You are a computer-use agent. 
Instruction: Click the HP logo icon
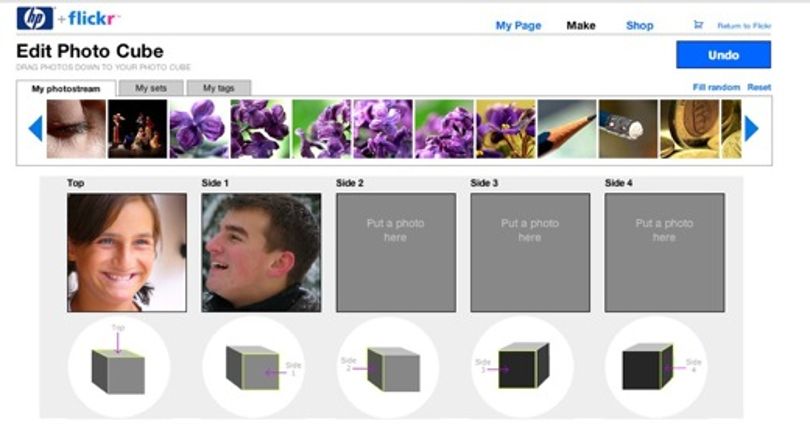click(35, 19)
